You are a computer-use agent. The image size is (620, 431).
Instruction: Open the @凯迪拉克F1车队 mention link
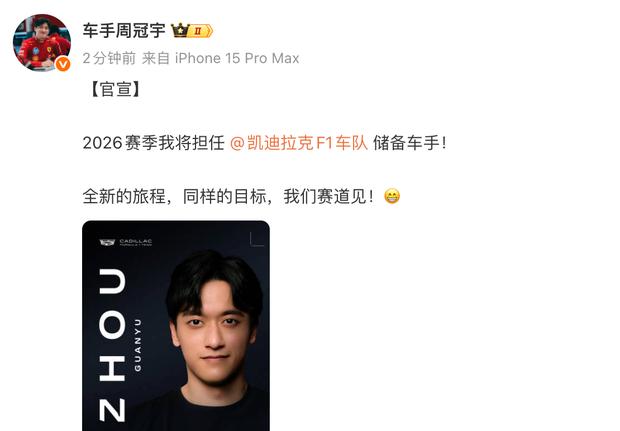tap(299, 143)
